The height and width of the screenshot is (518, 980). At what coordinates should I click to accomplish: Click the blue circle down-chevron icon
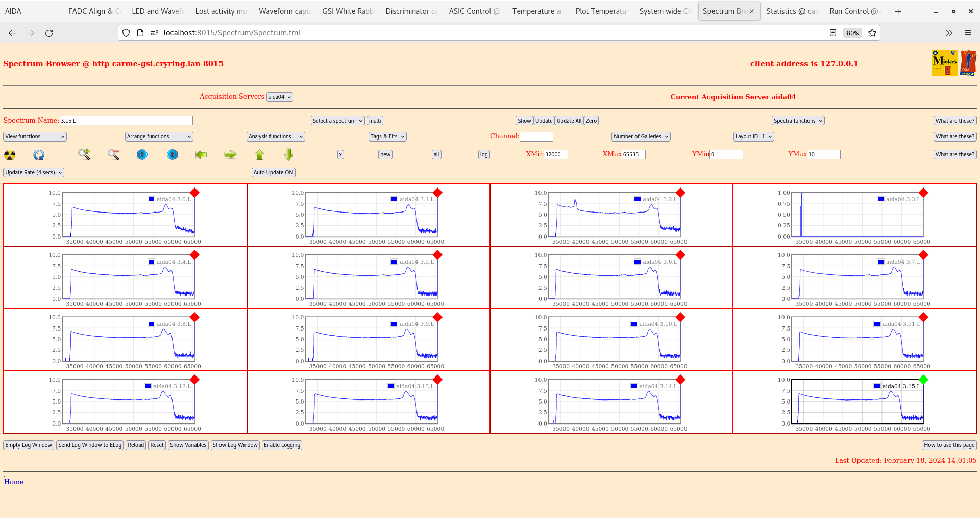pyautogui.click(x=142, y=154)
